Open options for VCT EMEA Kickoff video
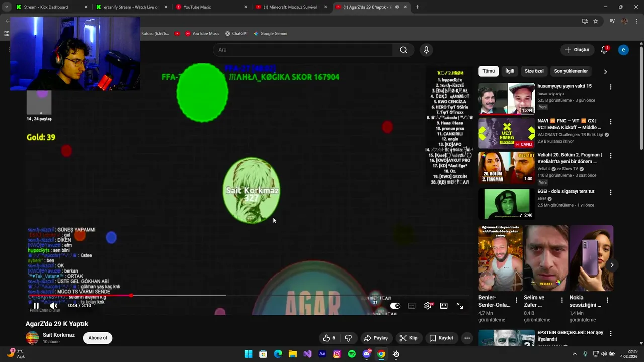The width and height of the screenshot is (644, 362). (611, 122)
